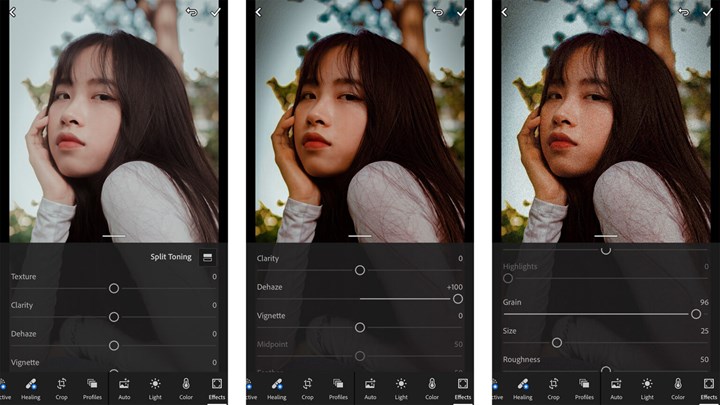The width and height of the screenshot is (720, 405).
Task: Open the Light panel in the right screen
Action: pos(647,388)
